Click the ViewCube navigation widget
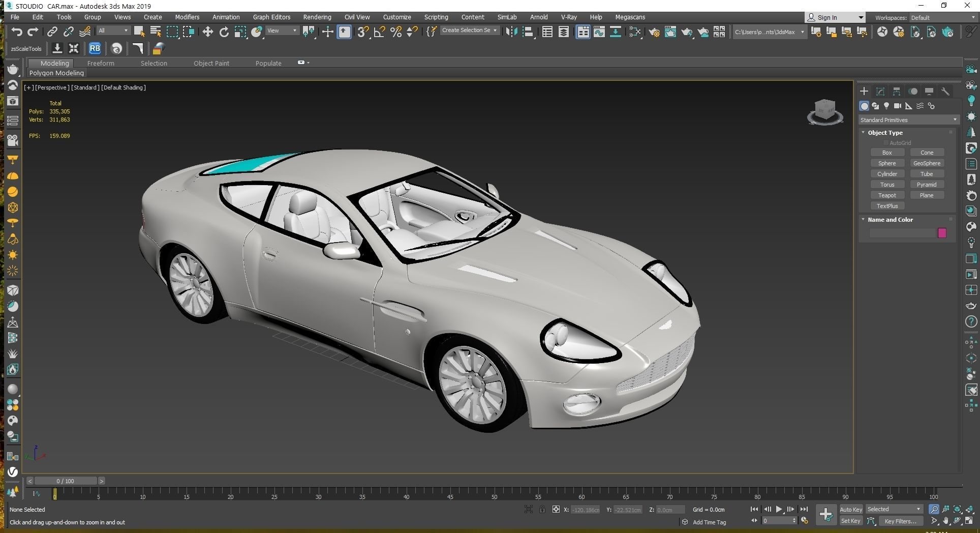Viewport: 980px width, 533px height. 825,112
